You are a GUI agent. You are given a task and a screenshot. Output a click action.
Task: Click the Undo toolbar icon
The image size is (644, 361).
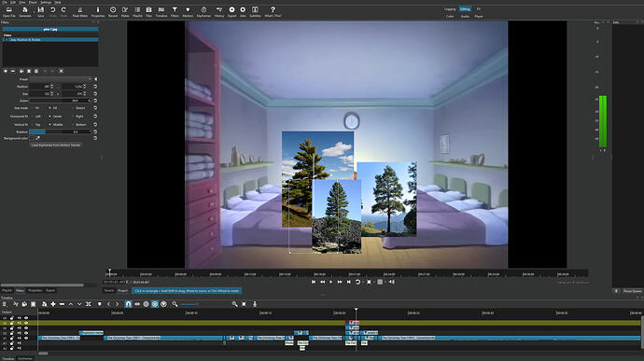52,11
